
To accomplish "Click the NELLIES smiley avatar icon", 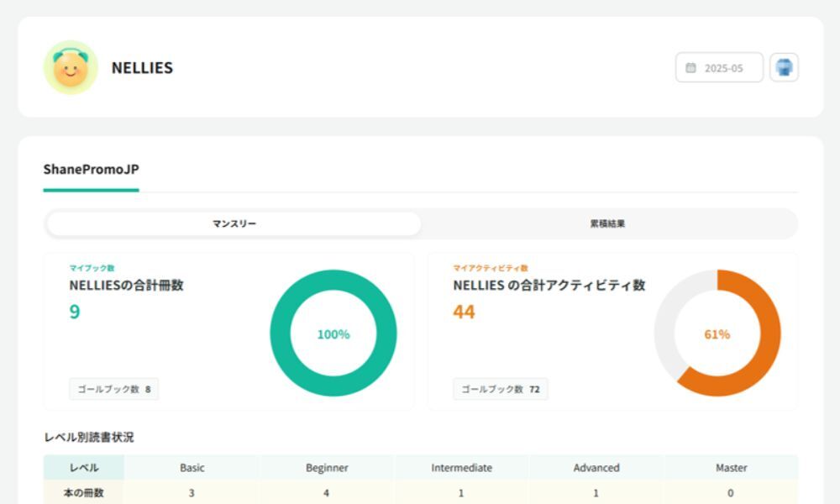I will coord(71,68).
